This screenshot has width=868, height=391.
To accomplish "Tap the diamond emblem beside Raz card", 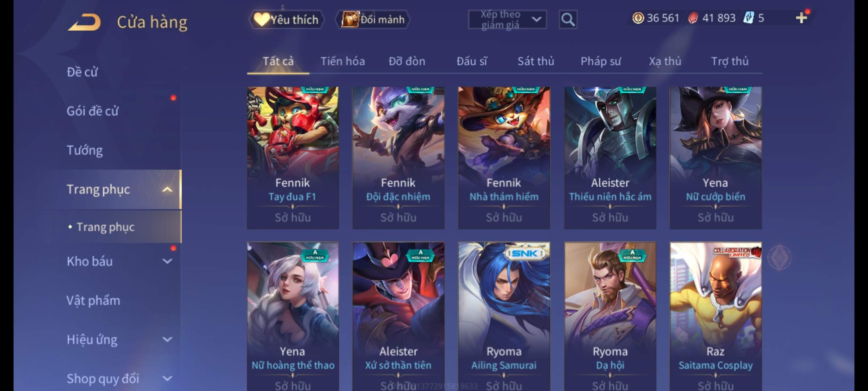I will coord(780,257).
